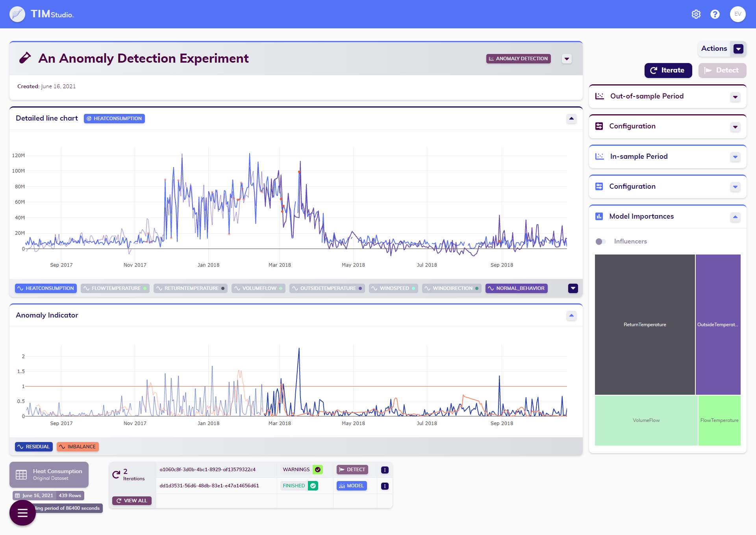Toggle IMBALANCE indicator visibility

point(78,447)
